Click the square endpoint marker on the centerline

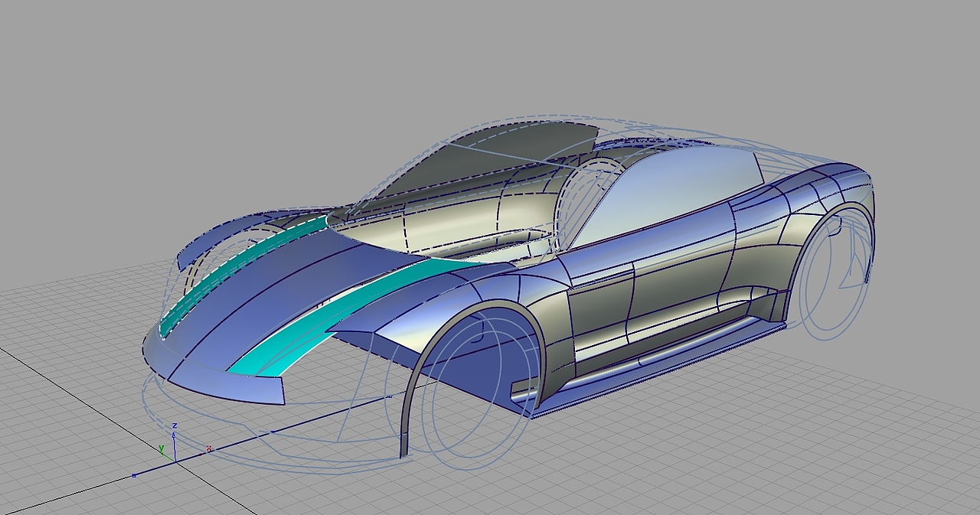click(134, 475)
